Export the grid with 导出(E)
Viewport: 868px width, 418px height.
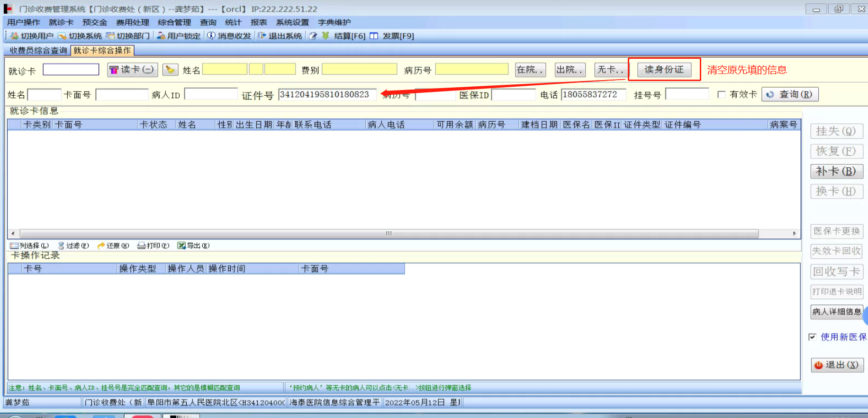tap(193, 245)
